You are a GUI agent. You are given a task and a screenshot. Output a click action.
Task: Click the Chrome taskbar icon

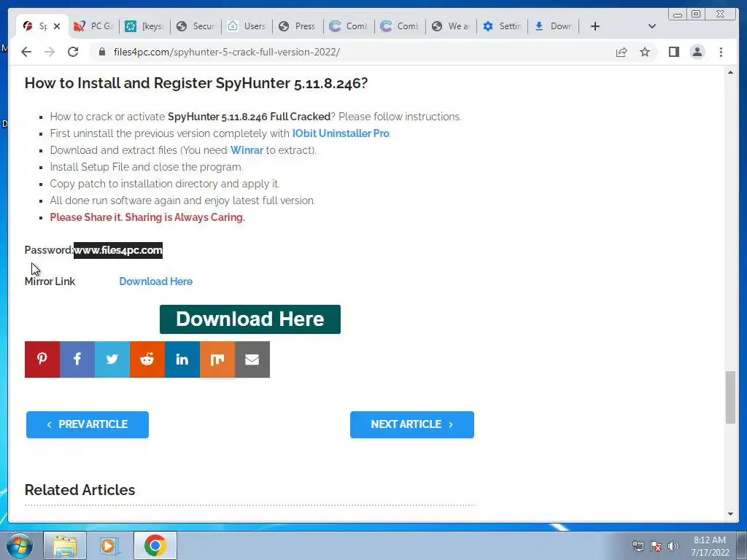point(155,545)
